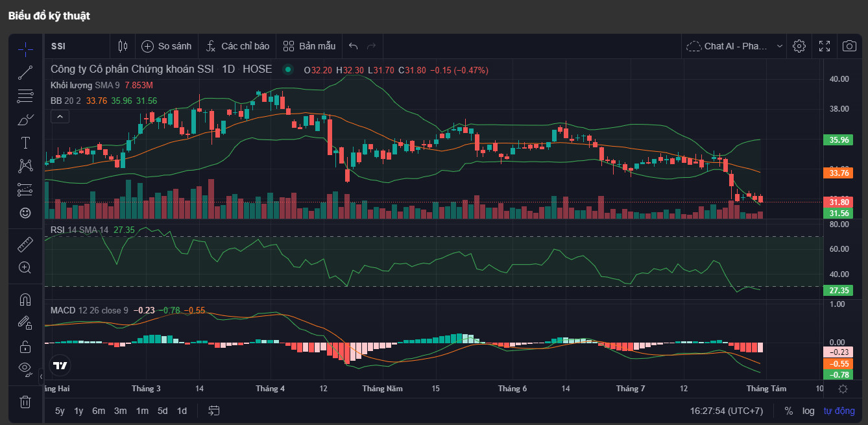
Task: Click the 33.76 orange price label
Action: (x=838, y=173)
